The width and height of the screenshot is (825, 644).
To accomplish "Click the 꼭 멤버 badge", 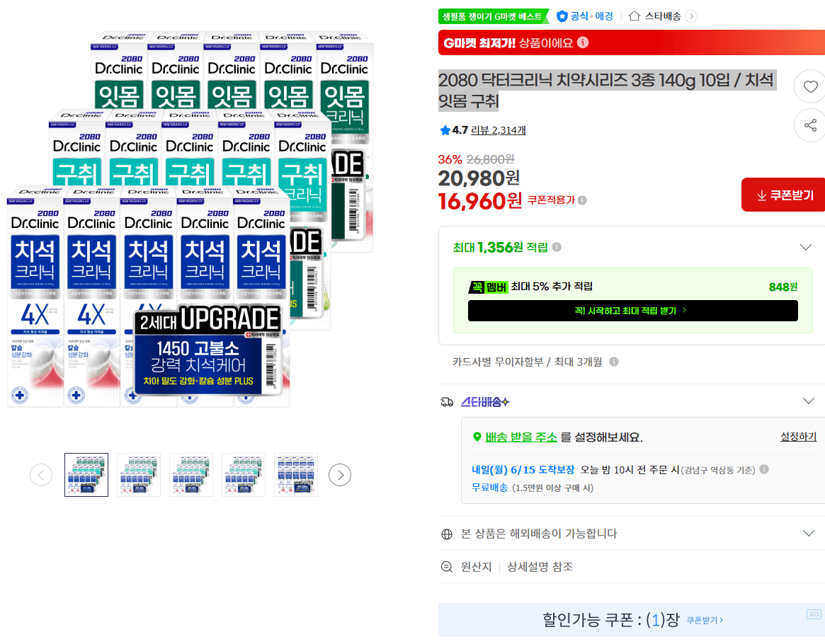I will 488,287.
